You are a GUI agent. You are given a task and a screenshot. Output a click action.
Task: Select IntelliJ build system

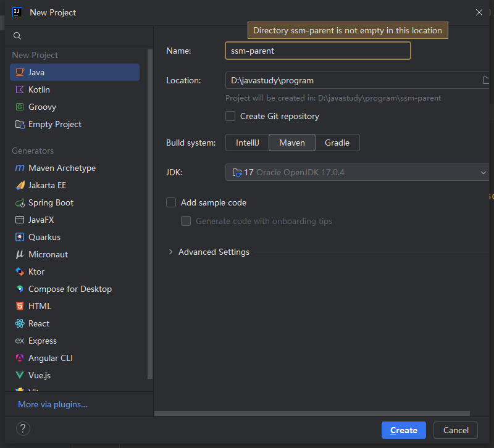tap(248, 143)
